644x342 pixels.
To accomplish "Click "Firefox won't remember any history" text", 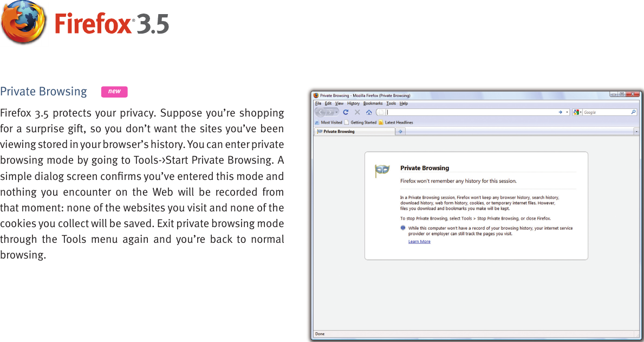I will click(458, 181).
